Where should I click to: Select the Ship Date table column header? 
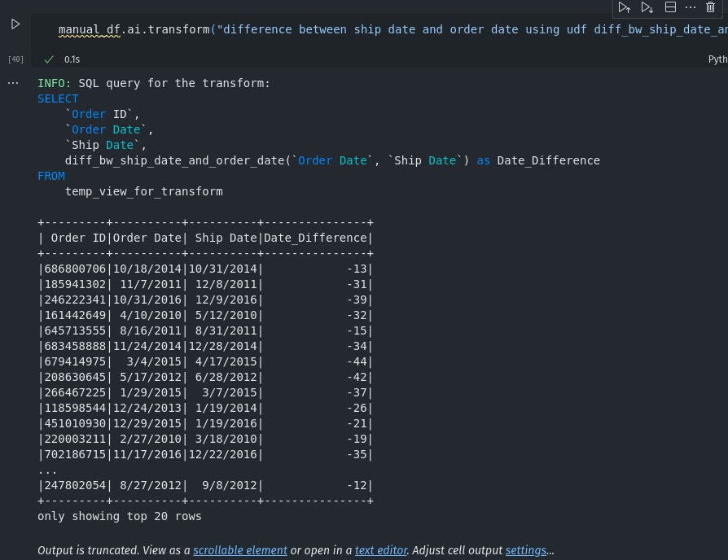[226, 238]
